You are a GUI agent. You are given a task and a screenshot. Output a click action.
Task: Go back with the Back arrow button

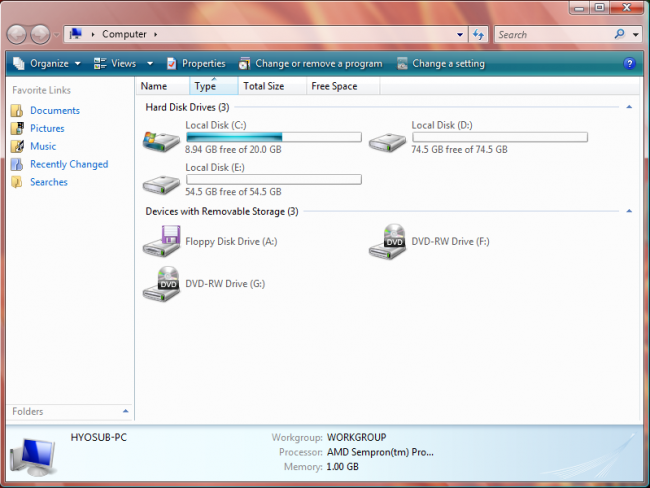18,34
